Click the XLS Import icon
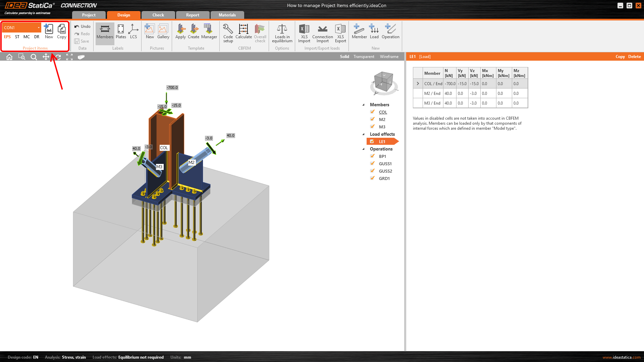This screenshot has width=644, height=362. tap(304, 29)
